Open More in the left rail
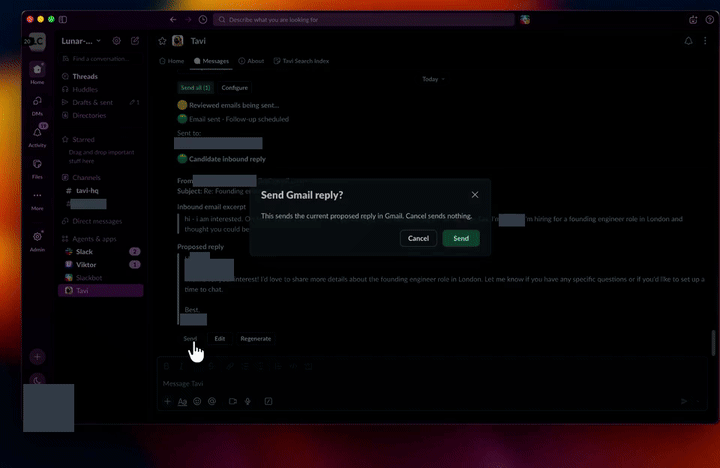 (x=37, y=200)
